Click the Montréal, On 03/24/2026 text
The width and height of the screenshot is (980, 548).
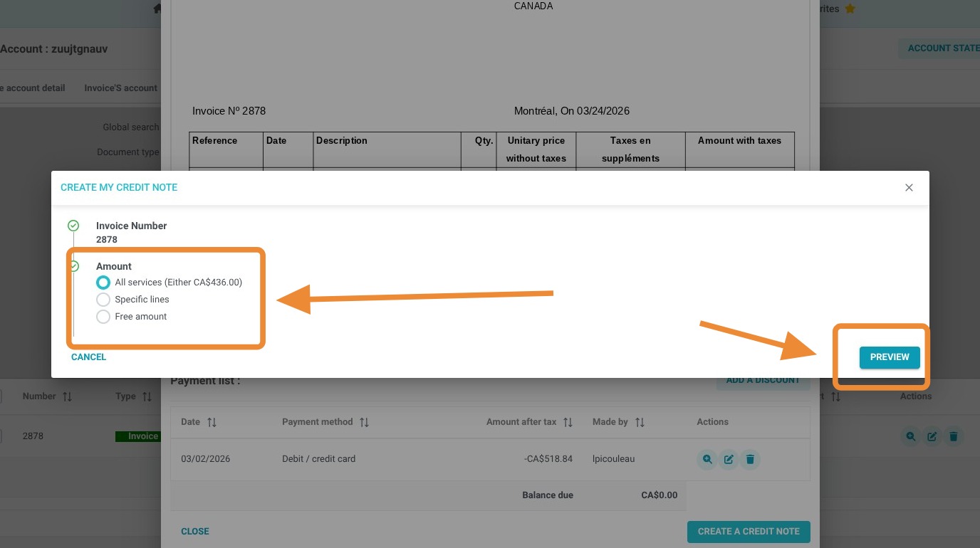click(x=572, y=111)
